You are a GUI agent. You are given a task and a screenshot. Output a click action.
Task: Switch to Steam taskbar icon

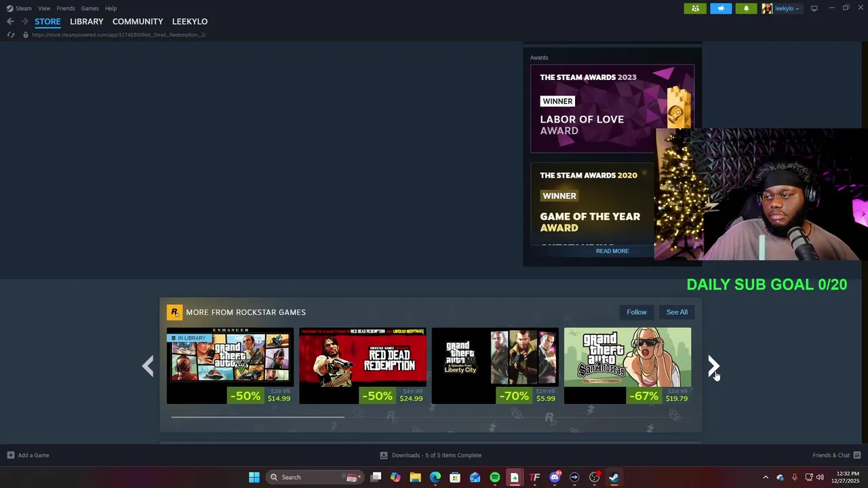(x=614, y=477)
